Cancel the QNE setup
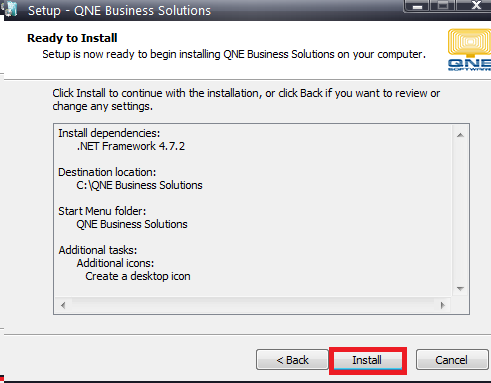This screenshot has width=491, height=383. [x=451, y=360]
